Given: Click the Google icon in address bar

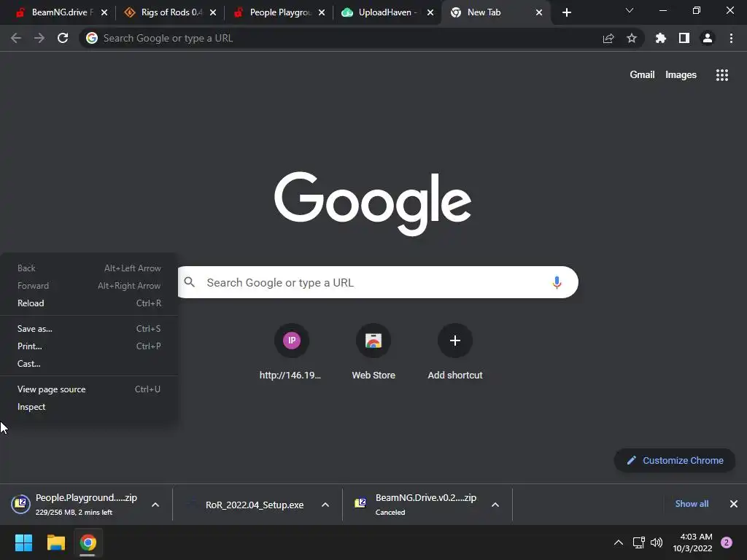Looking at the screenshot, I should 92,38.
